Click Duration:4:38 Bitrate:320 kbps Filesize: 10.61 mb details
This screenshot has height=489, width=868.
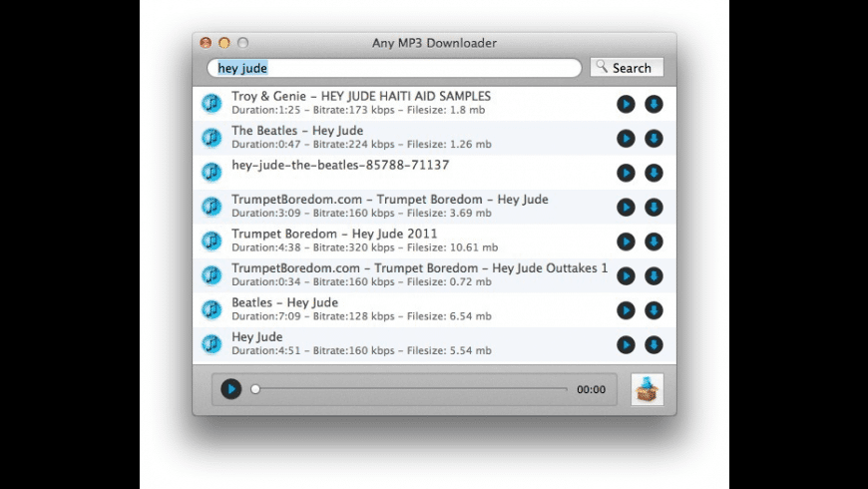[365, 247]
